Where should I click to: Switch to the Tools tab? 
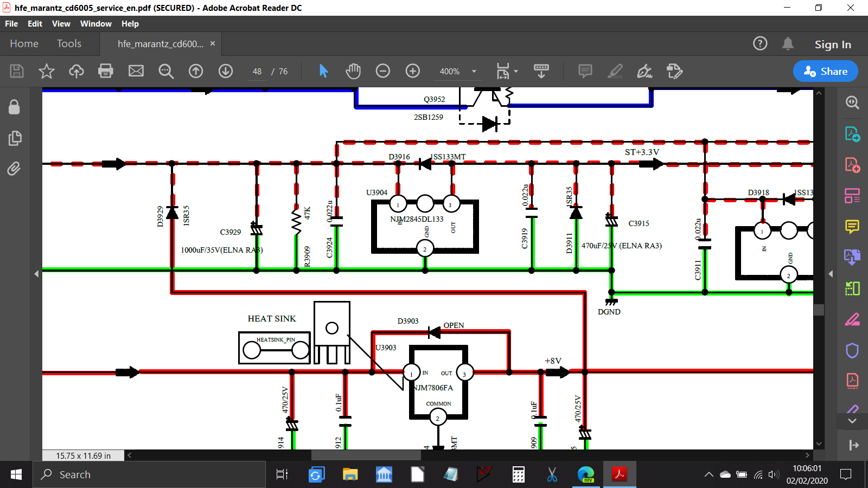(69, 43)
